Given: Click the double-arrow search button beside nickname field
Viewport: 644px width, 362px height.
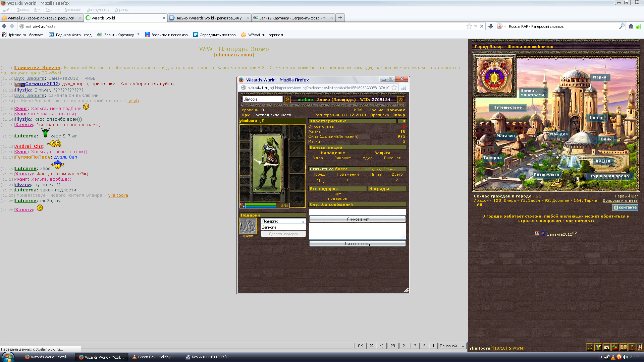Looking at the screenshot, I should [287, 99].
